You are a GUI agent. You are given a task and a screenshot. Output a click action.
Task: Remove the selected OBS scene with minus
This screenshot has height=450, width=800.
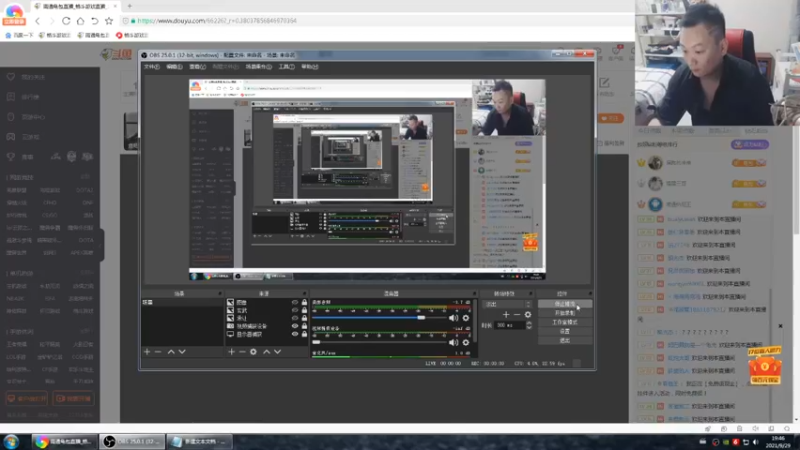158,352
